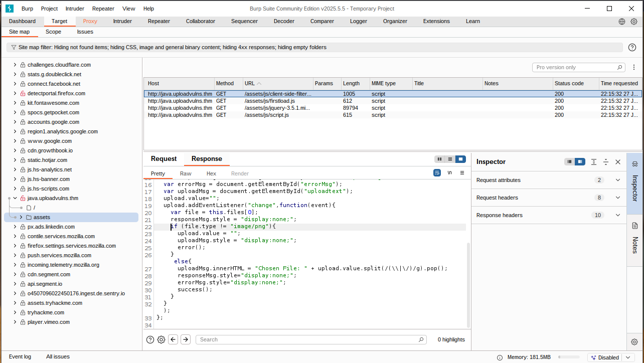644x363 pixels.
Task: Sort table by Length column header
Action: [355, 83]
